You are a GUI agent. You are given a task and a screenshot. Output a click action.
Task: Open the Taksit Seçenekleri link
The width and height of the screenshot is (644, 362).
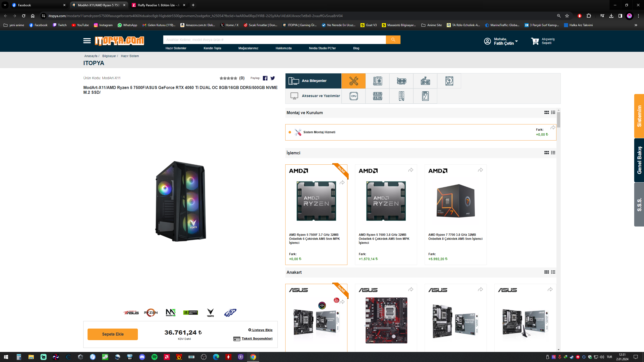point(257,339)
